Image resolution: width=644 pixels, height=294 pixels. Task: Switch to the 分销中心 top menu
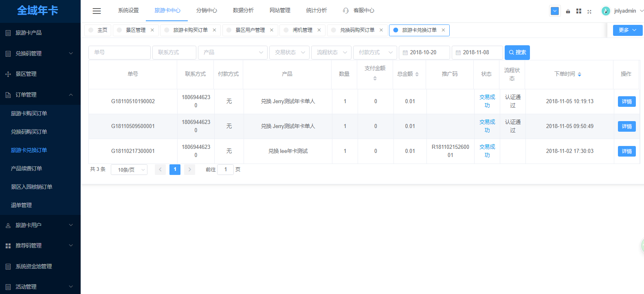(x=207, y=11)
